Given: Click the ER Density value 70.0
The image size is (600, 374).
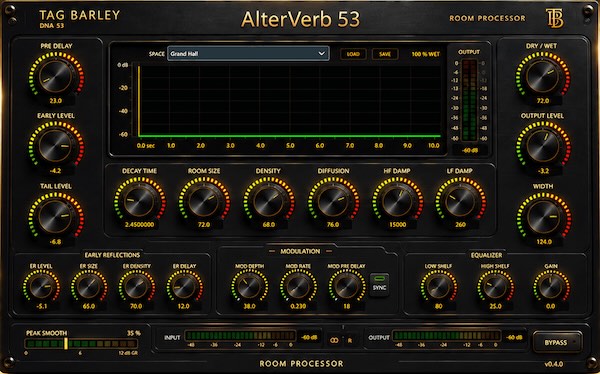Looking at the screenshot, I should (x=136, y=306).
